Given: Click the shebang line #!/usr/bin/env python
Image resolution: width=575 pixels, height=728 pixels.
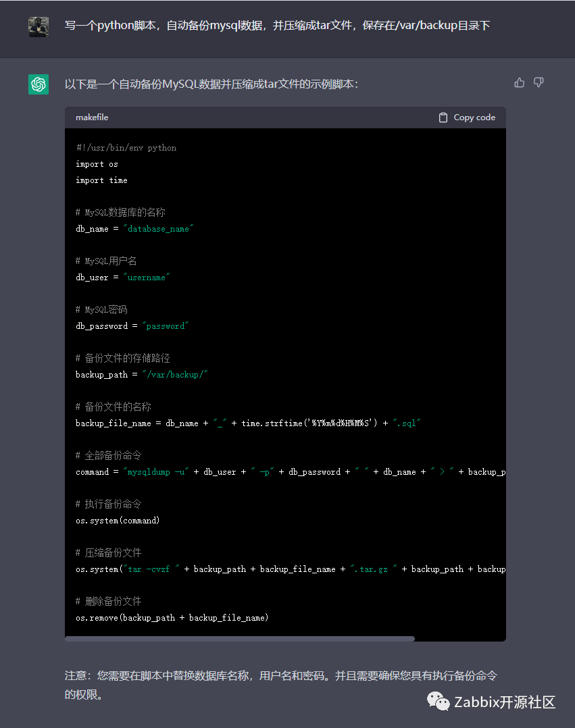Looking at the screenshot, I should click(x=126, y=148).
